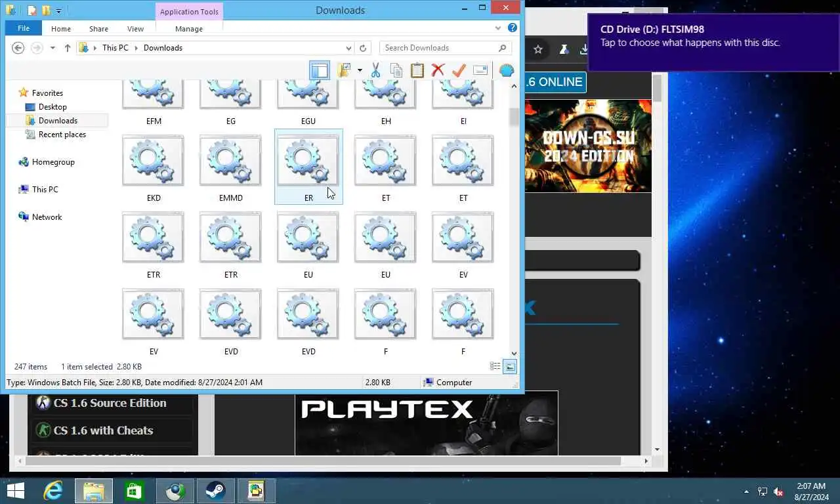Click the Windows Start button

16,491
